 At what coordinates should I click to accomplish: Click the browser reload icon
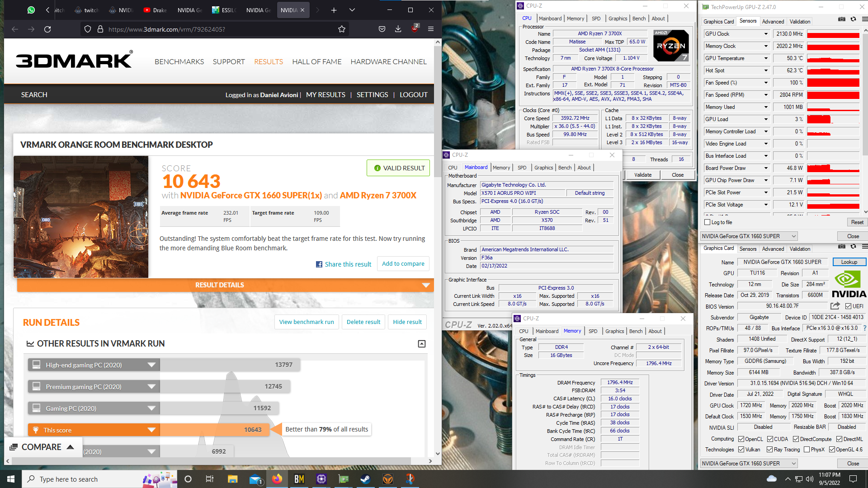pos(47,29)
